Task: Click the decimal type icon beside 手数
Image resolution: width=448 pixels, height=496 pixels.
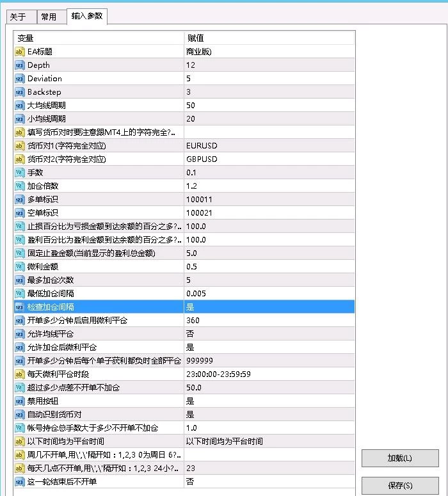Action: [x=19, y=173]
